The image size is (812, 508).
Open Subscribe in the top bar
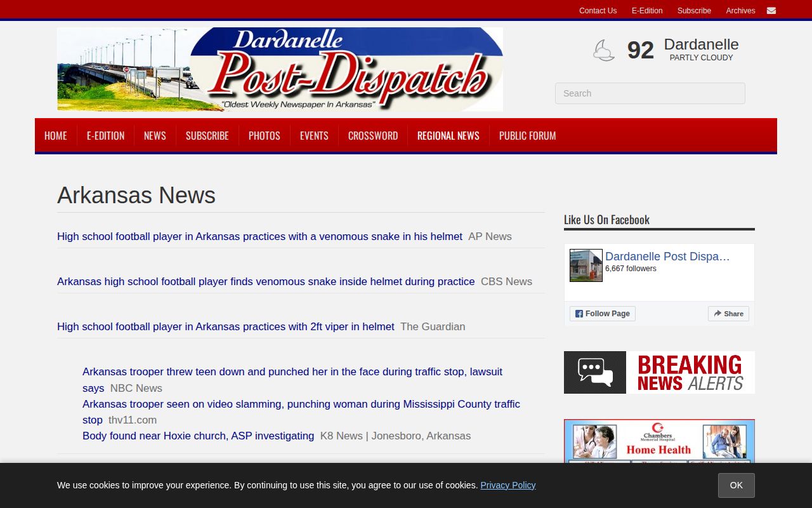click(694, 11)
